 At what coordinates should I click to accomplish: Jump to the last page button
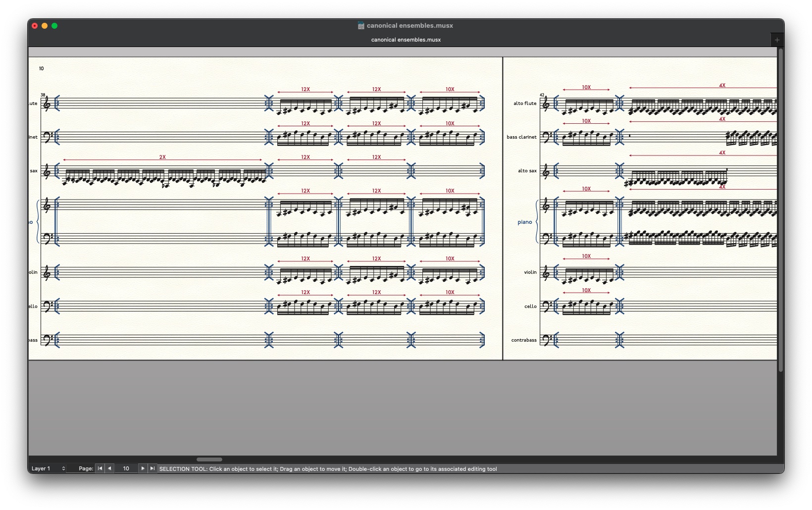point(152,468)
